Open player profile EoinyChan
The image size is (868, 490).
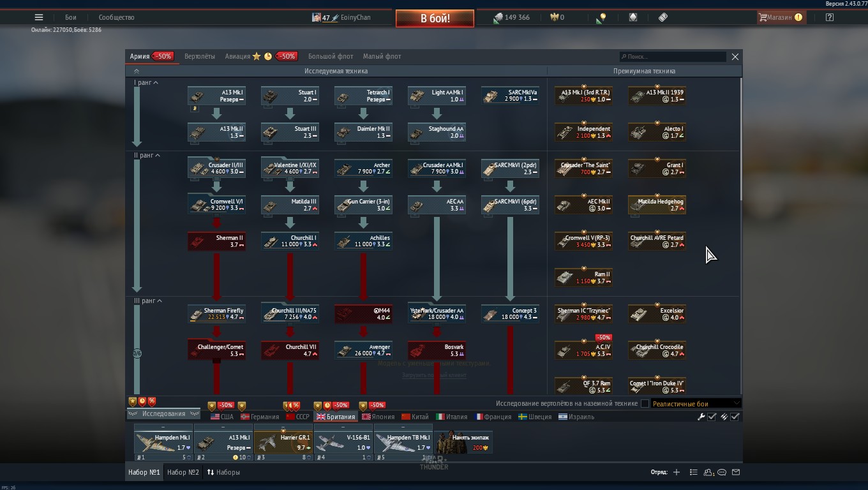tap(341, 17)
